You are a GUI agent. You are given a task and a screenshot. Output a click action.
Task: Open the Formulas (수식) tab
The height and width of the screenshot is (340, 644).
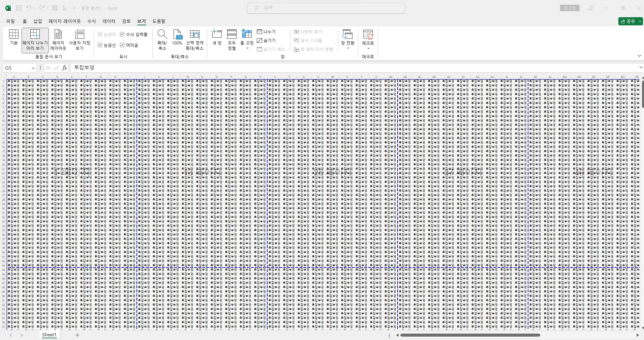[92, 21]
